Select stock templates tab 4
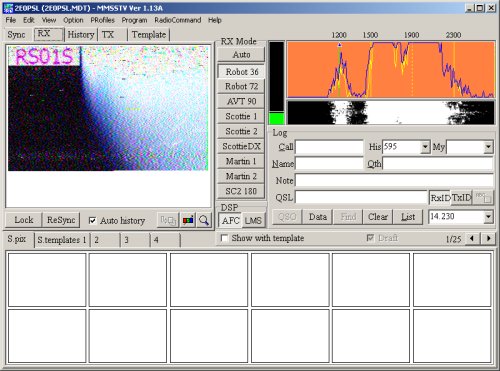Image resolution: width=500 pixels, height=371 pixels. 165,240
